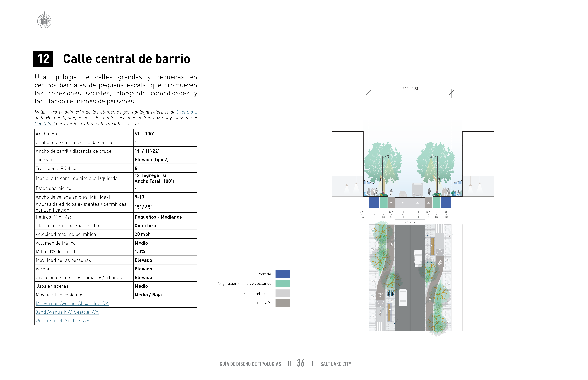The width and height of the screenshot is (588, 380).
Task: Click the 'Ancho total' table label
Action: [x=48, y=134]
